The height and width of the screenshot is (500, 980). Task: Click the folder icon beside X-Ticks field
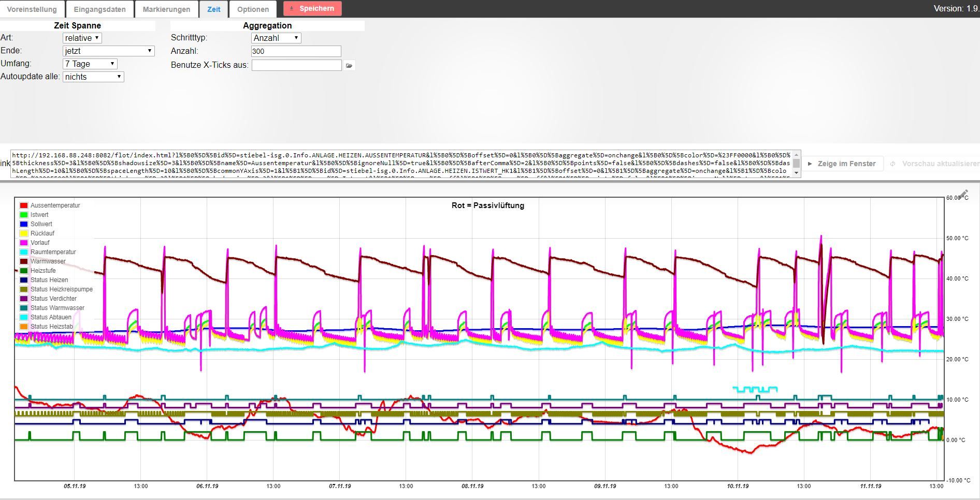point(349,66)
